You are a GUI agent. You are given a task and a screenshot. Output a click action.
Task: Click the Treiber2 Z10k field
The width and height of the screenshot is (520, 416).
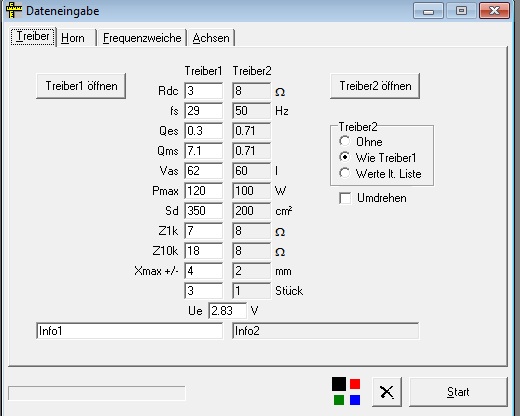tap(252, 251)
